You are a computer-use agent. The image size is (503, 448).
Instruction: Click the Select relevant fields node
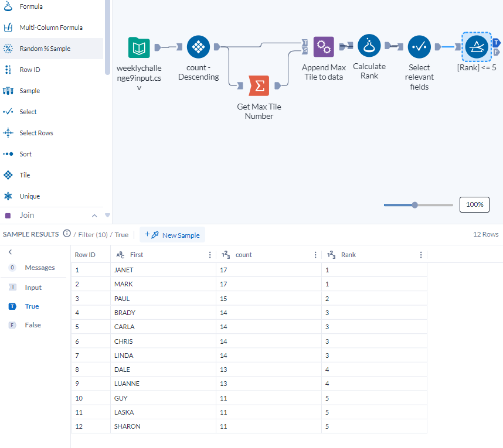pyautogui.click(x=419, y=46)
